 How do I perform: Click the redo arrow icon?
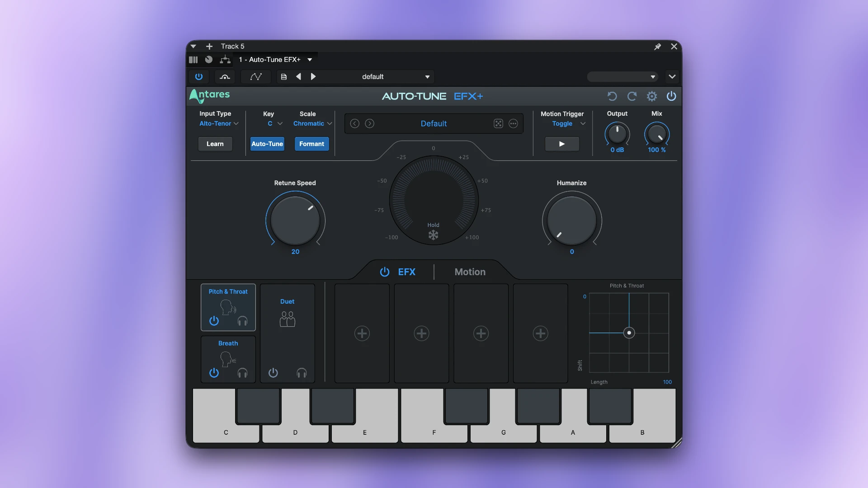tap(632, 96)
